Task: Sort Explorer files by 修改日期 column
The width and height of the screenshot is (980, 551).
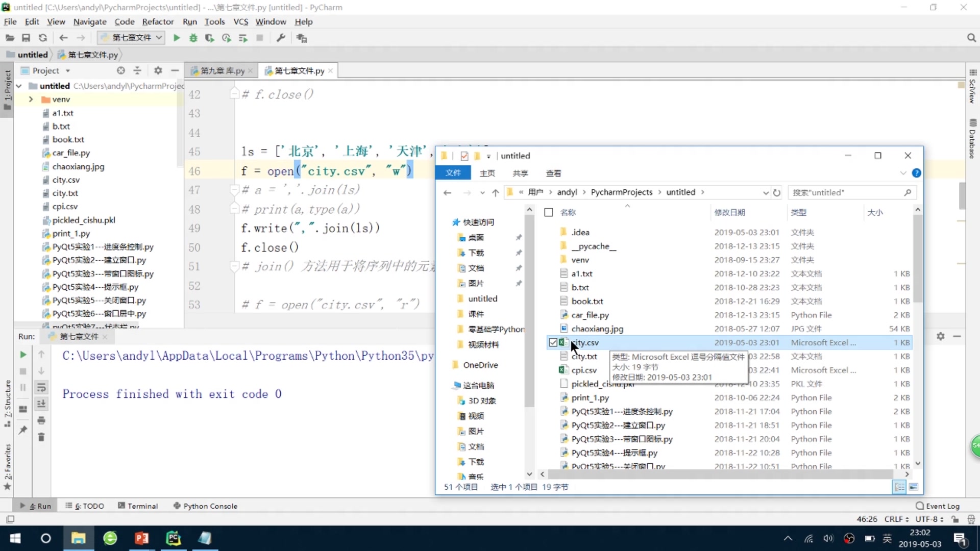Action: 729,212
